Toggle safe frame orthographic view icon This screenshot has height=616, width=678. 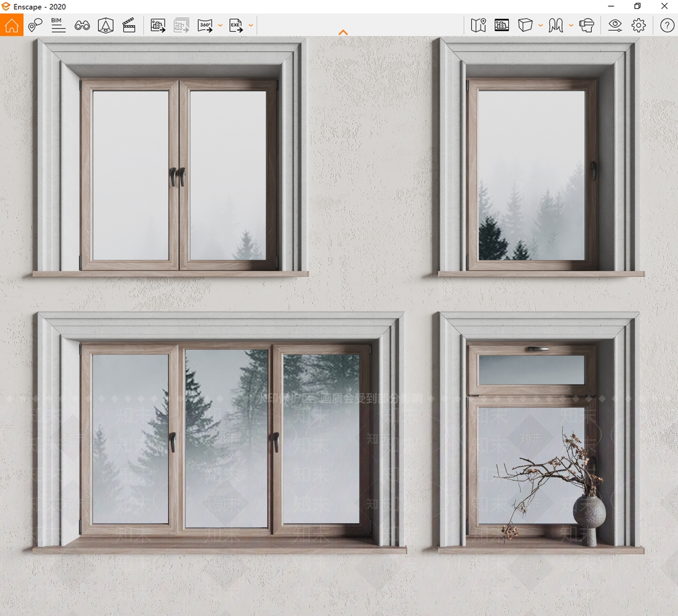point(106,25)
